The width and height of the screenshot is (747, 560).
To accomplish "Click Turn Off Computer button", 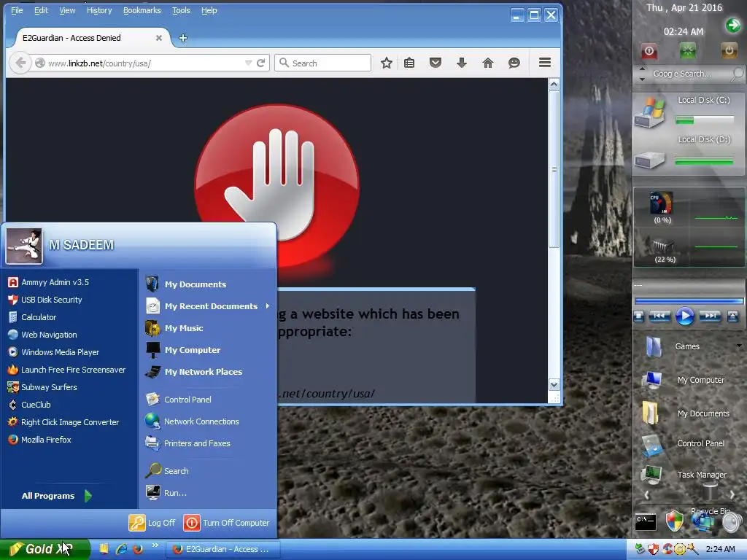I will click(226, 523).
